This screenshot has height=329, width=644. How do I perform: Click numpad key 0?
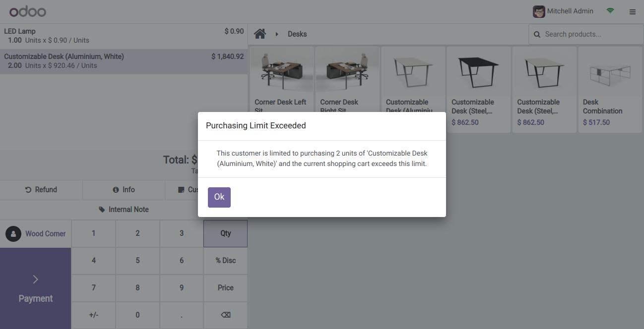point(137,315)
